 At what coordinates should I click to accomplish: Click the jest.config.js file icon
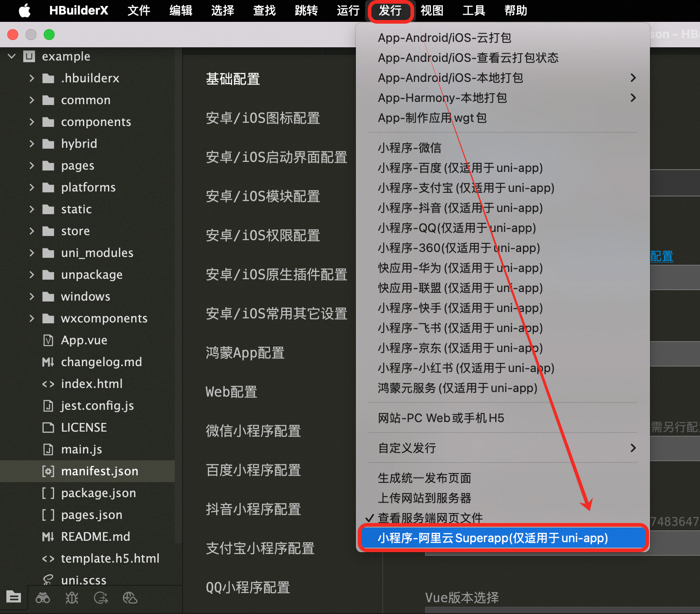[48, 406]
